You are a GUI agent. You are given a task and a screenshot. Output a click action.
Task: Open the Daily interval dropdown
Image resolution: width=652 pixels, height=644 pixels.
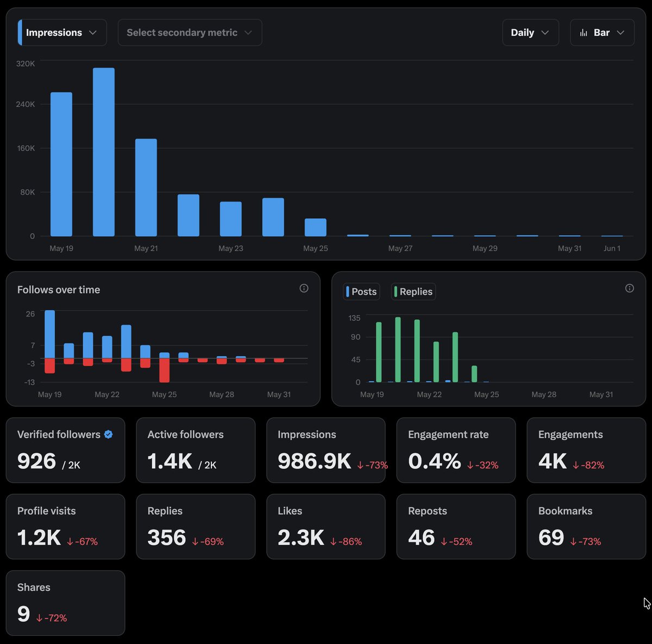(530, 33)
